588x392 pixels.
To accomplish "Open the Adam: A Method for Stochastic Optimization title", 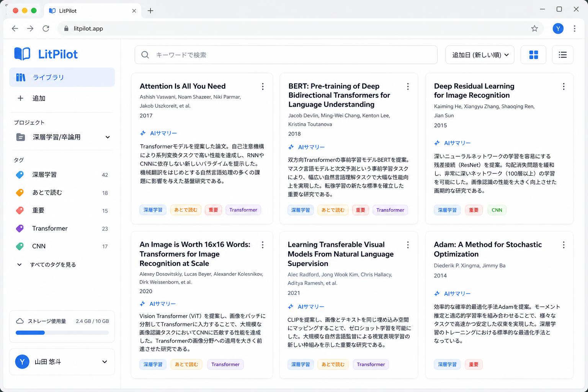I will point(488,249).
